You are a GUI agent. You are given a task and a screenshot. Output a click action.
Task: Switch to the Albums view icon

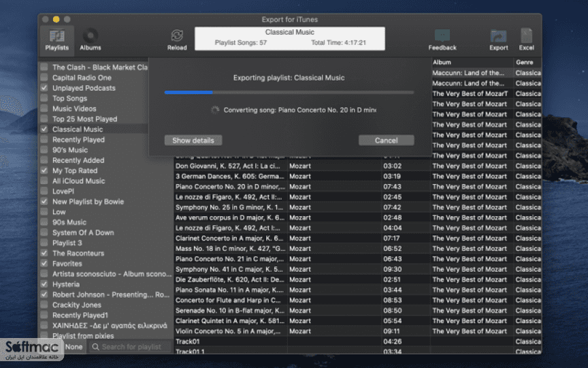pos(90,40)
